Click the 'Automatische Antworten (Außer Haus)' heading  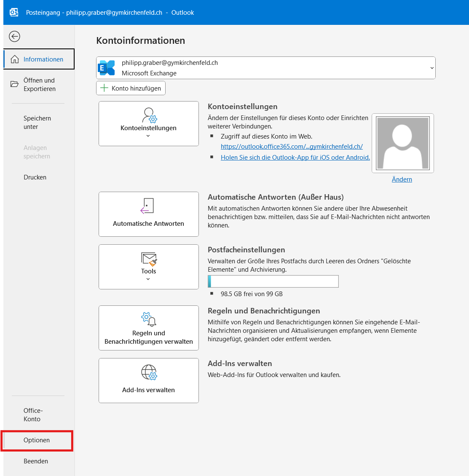[276, 197]
